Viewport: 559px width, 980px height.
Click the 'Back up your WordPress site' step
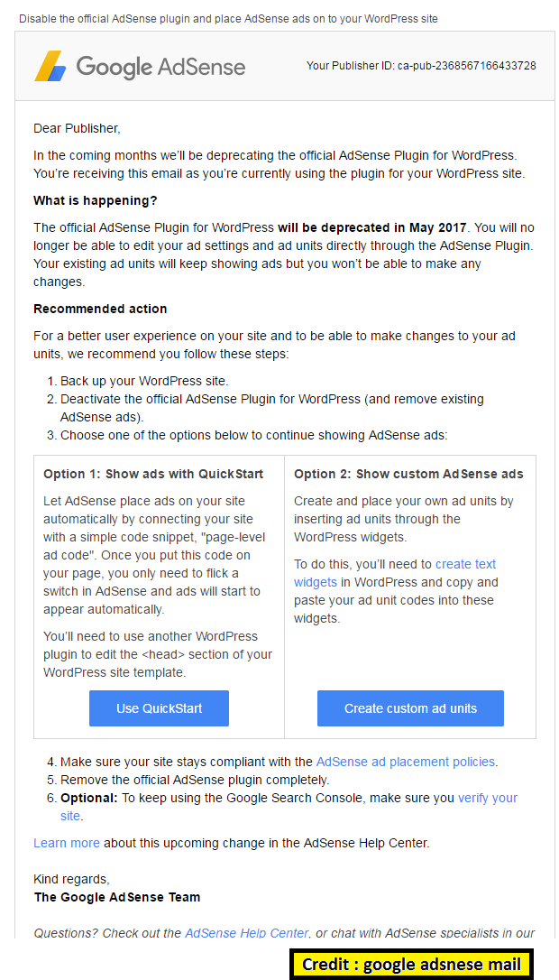(x=144, y=381)
